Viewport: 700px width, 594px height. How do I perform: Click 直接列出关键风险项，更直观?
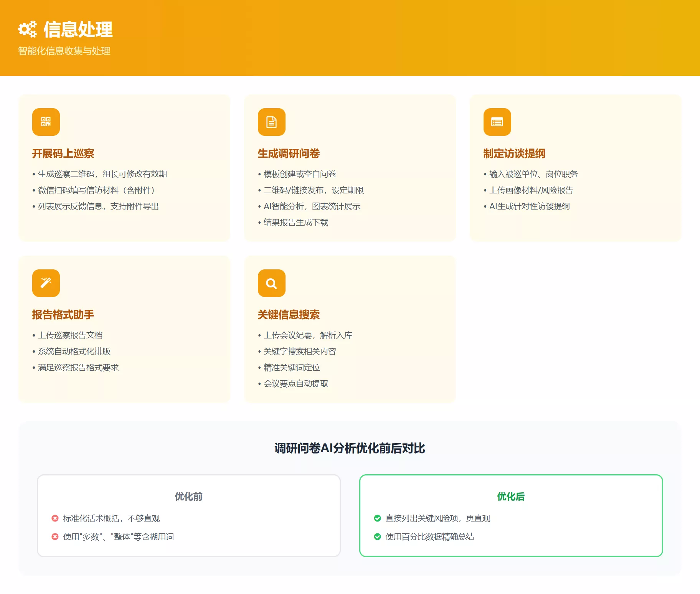[438, 518]
